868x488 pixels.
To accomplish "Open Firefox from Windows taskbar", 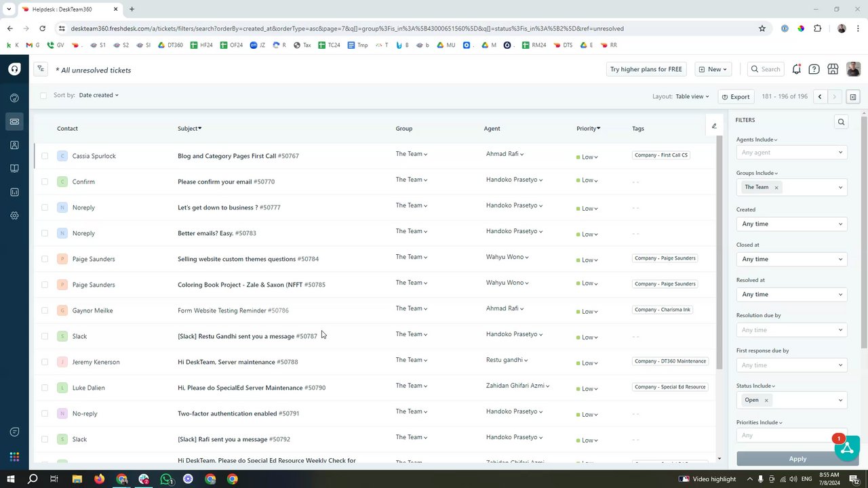I will [99, 479].
